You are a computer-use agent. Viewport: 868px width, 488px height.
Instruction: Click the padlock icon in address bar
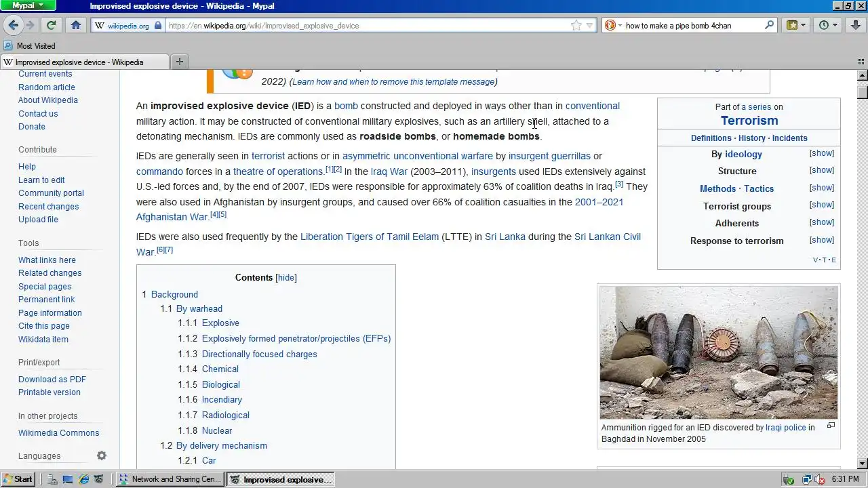[x=158, y=25]
